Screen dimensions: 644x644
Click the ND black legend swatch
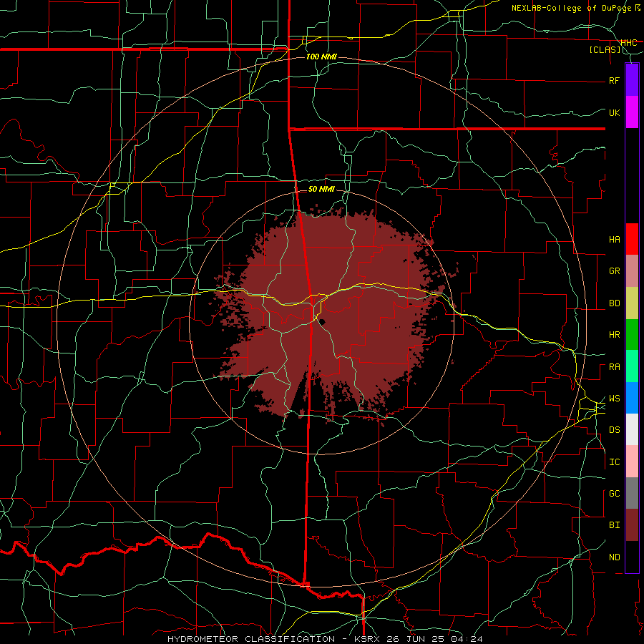click(632, 557)
